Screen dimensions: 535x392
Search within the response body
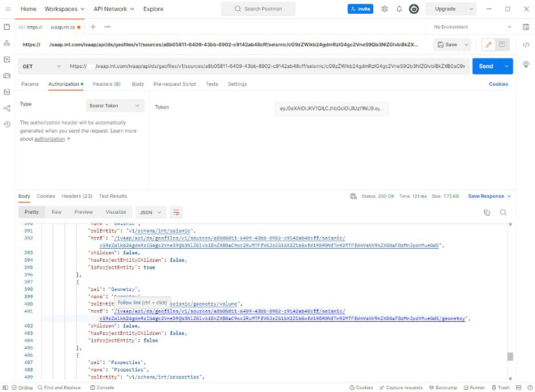tap(503, 212)
